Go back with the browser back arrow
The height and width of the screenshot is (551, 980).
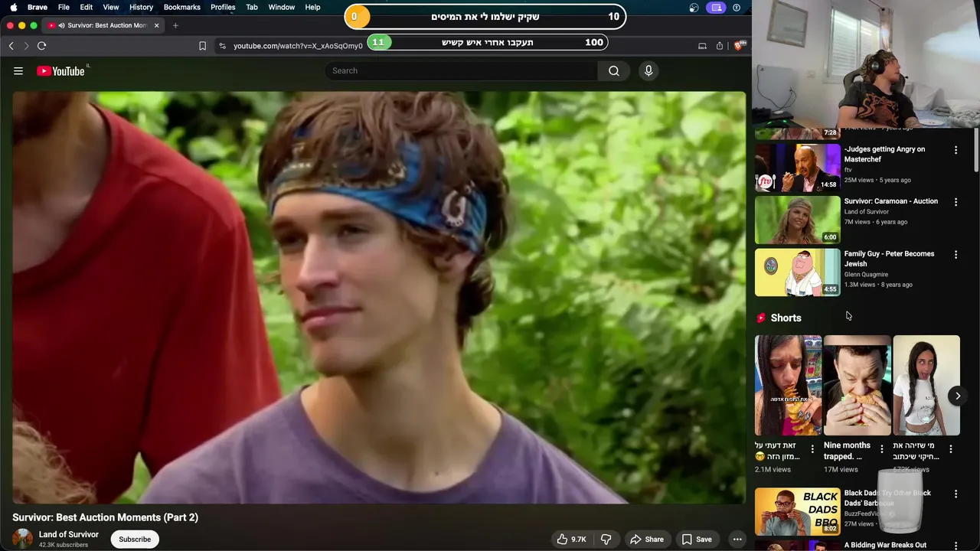11,46
